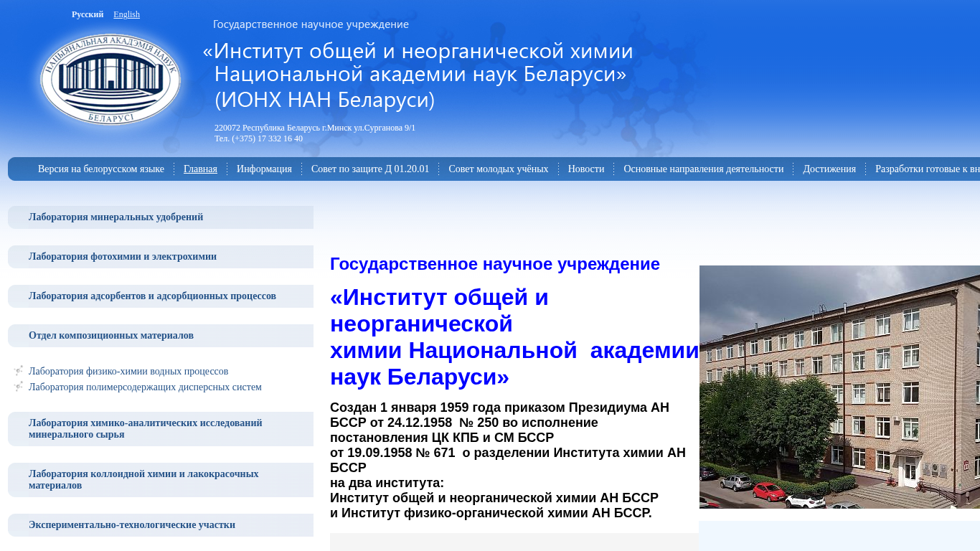Click bullet icon beside Лаборатория полимерсодержащих дисперсных систем
Screen dimensions: 980x551
click(19, 387)
